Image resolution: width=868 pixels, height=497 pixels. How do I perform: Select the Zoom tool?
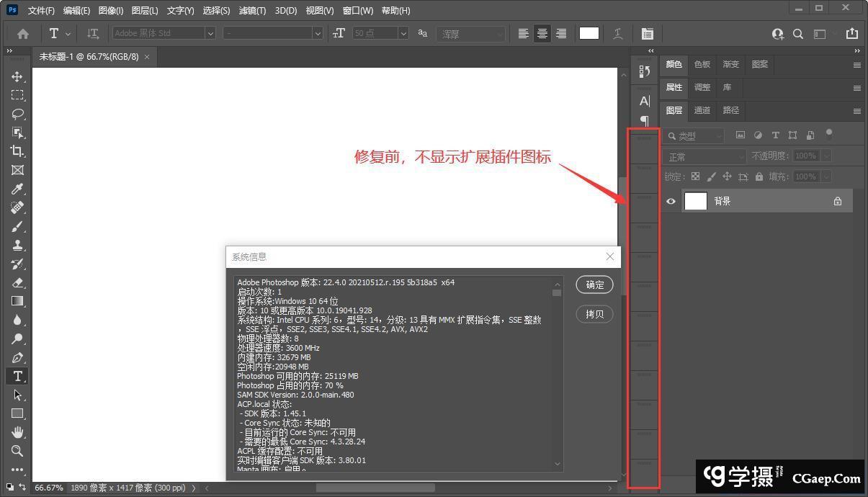pyautogui.click(x=17, y=450)
